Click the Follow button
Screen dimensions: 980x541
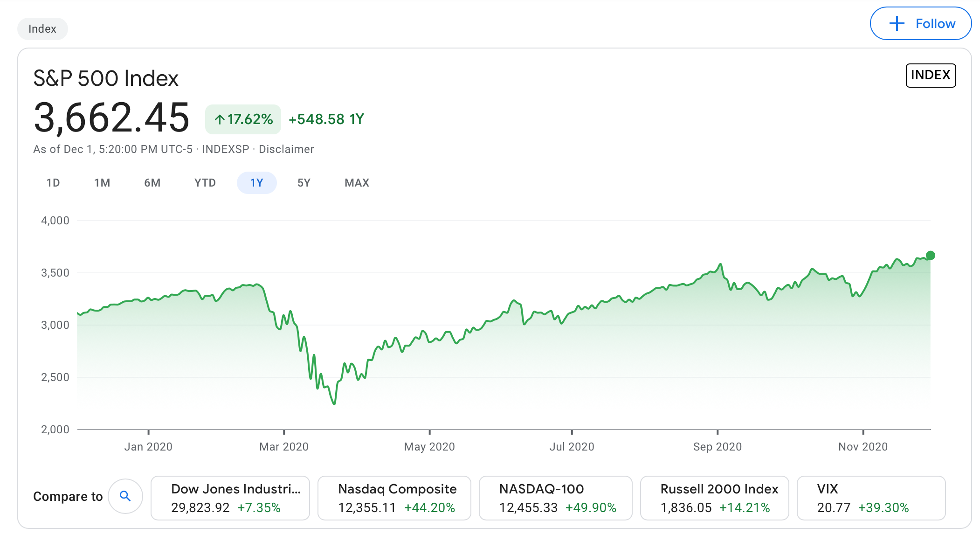coord(920,23)
